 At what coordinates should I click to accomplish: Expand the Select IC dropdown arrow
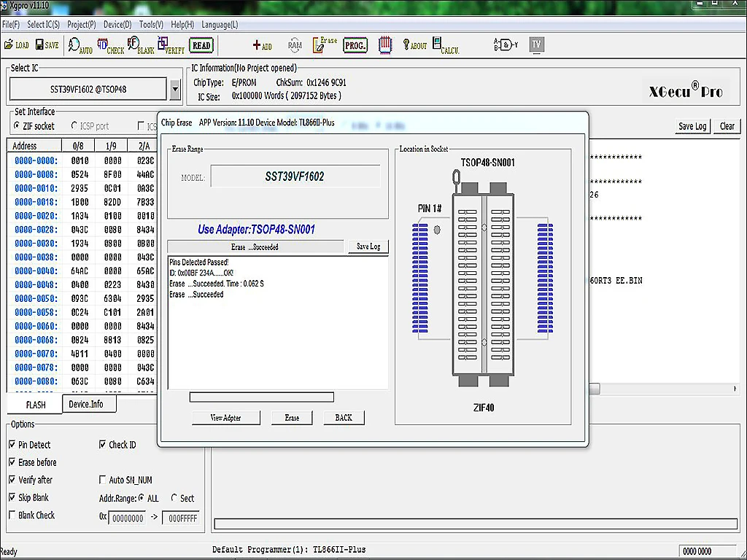pyautogui.click(x=175, y=90)
